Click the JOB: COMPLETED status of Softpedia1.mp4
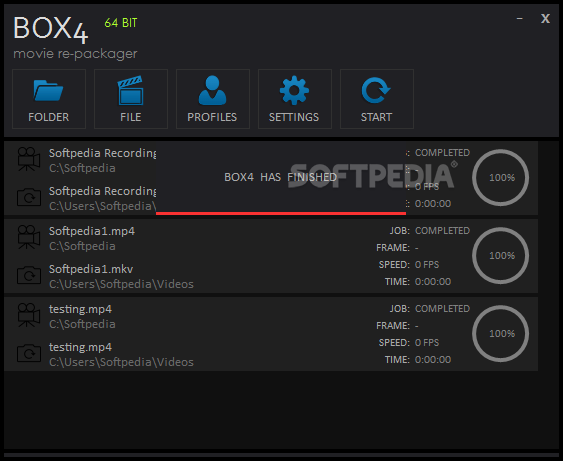Image resolution: width=563 pixels, height=461 pixels. click(430, 230)
